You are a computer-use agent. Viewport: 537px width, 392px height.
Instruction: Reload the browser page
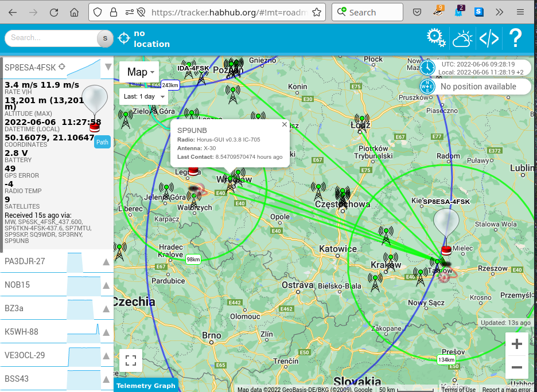(x=54, y=13)
